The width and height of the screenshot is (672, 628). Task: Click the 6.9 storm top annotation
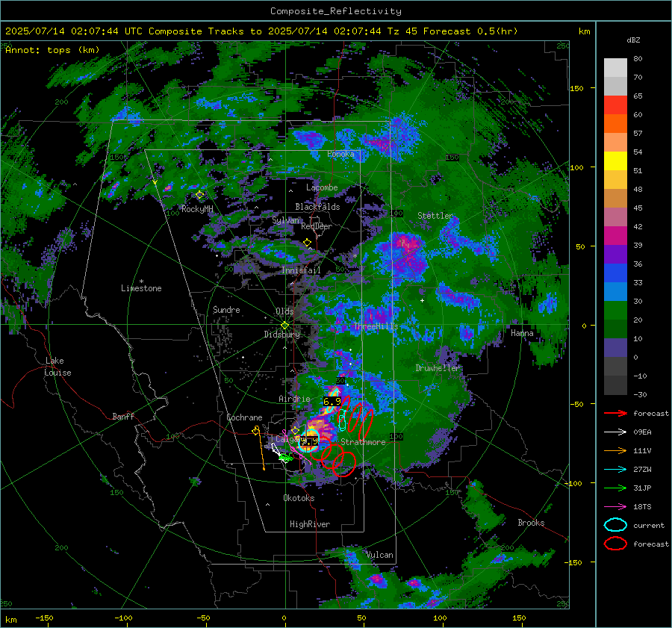point(332,402)
